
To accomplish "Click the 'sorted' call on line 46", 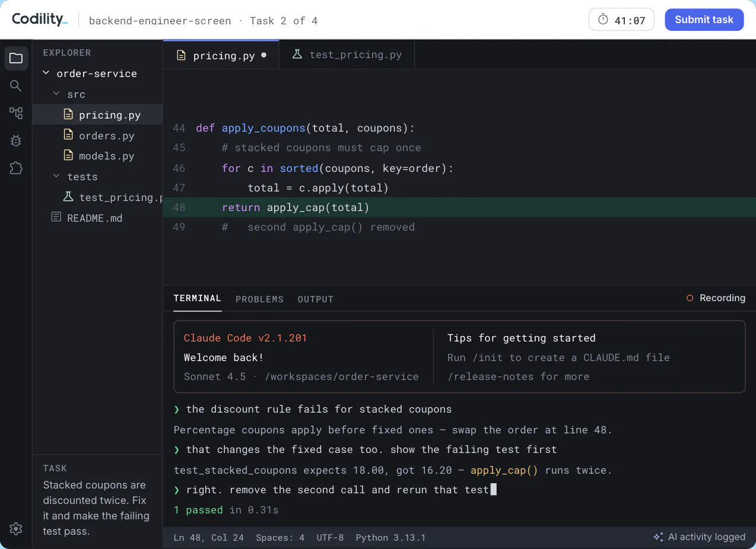I will coord(299,168).
